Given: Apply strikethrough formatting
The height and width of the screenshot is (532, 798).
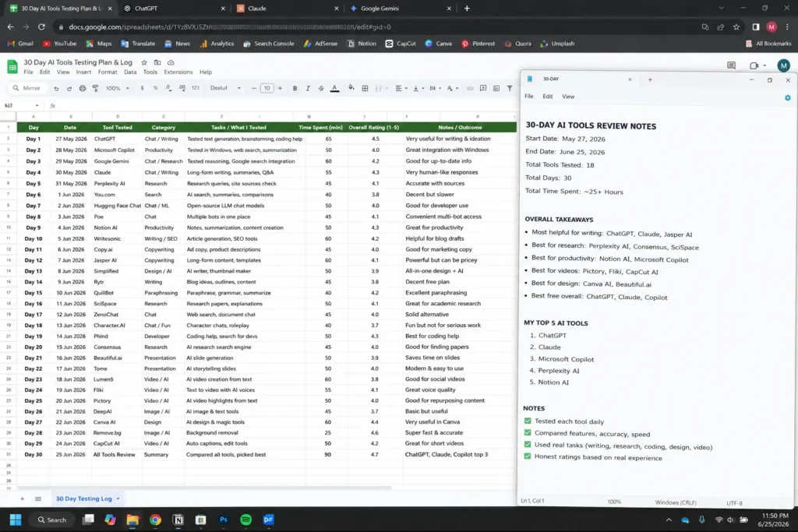Looking at the screenshot, I should pos(321,89).
